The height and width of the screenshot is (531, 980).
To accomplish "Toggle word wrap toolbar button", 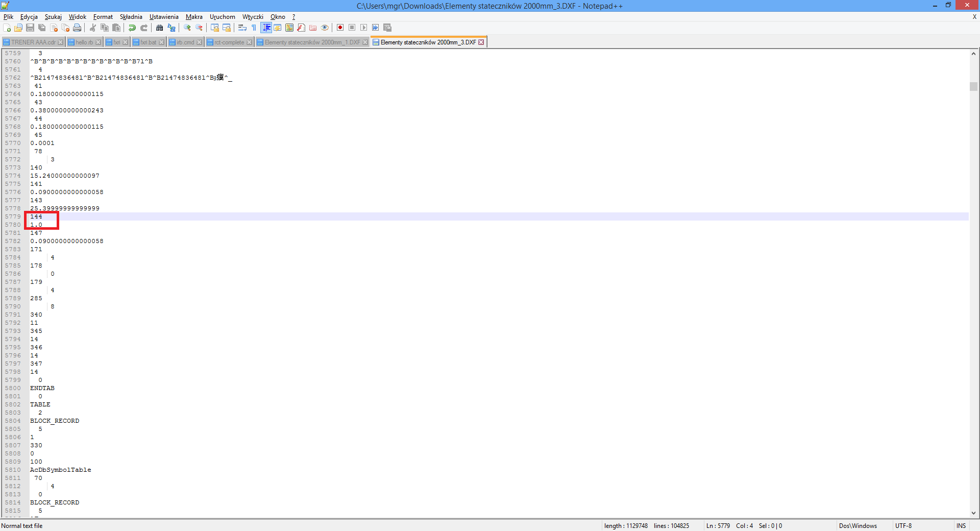I will [x=242, y=28].
